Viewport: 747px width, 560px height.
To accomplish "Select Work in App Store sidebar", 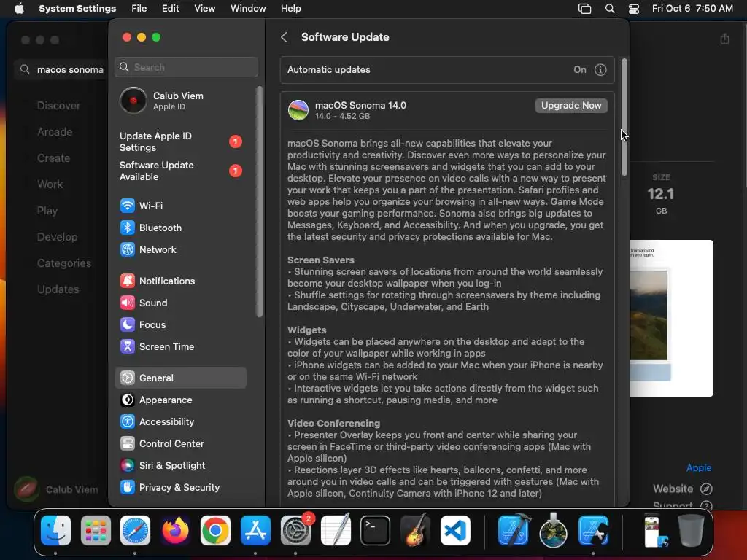I will coord(50,184).
